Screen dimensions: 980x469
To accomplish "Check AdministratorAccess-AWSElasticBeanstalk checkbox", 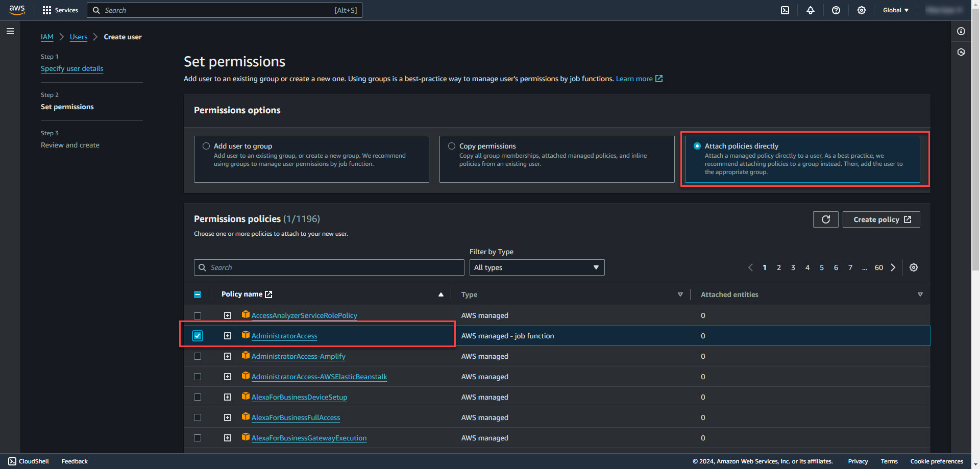I will (198, 377).
